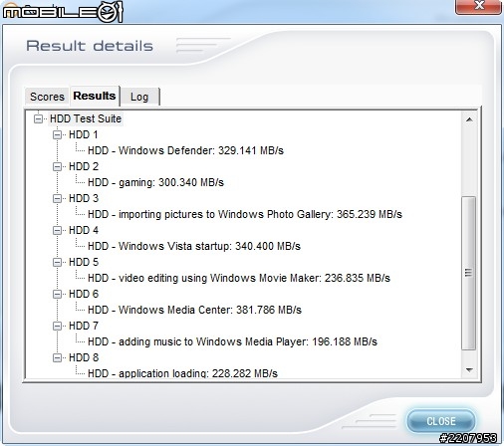Switch to the Scores tab
This screenshot has height=446, width=504.
(47, 97)
